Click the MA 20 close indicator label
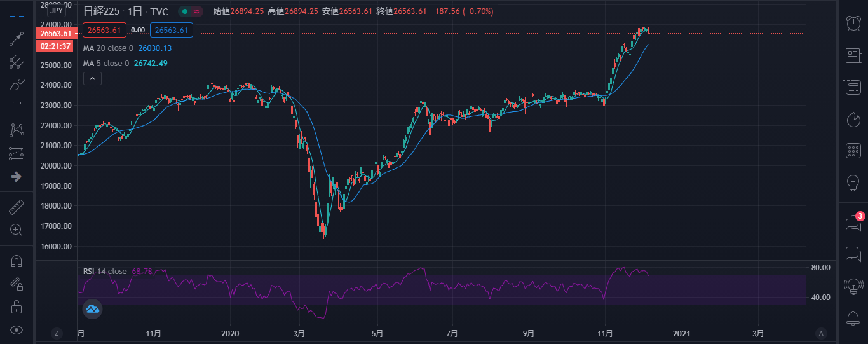Screen dimensions: 868x344 coord(109,48)
